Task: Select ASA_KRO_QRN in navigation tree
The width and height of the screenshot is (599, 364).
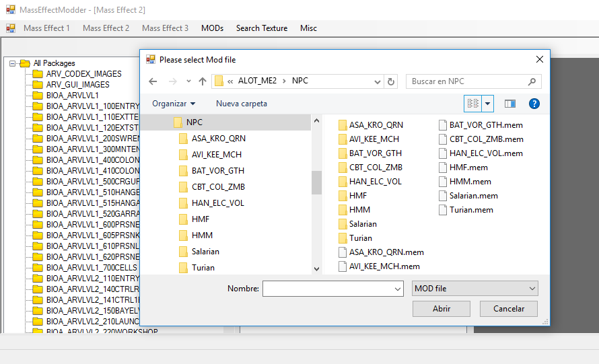Action: coord(213,139)
